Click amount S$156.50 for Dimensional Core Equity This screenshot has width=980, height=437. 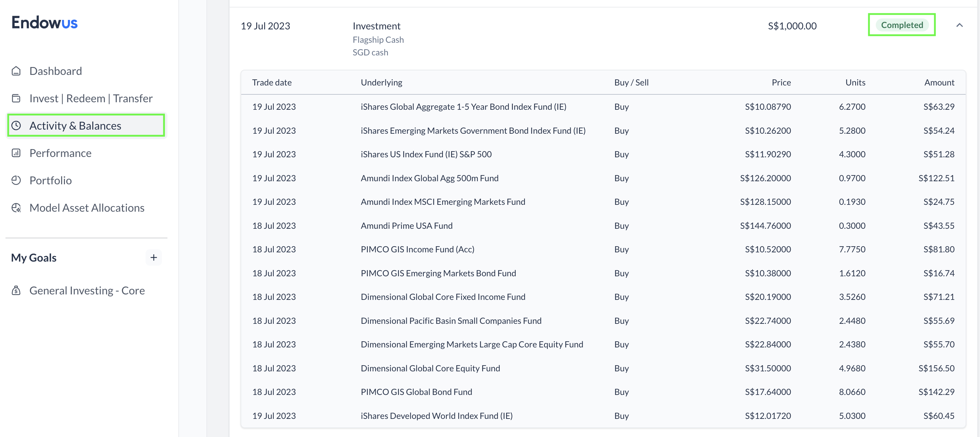coord(936,369)
